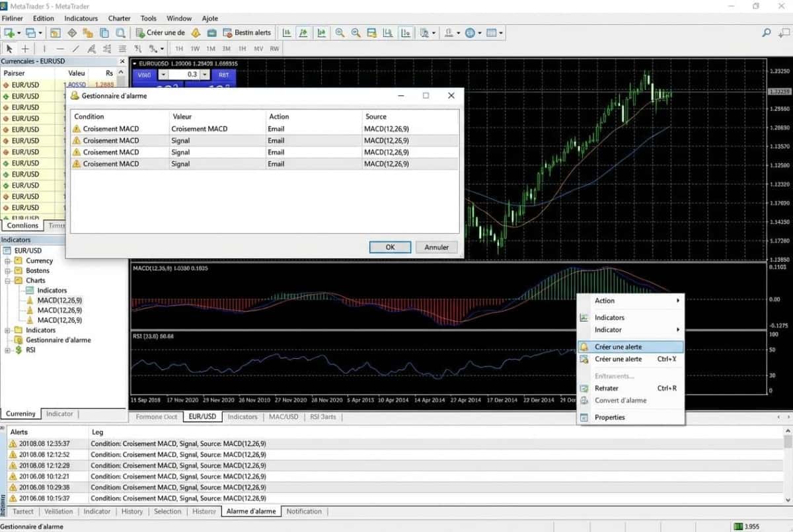Switch to the History bottom tab
Image resolution: width=793 pixels, height=532 pixels.
click(132, 512)
